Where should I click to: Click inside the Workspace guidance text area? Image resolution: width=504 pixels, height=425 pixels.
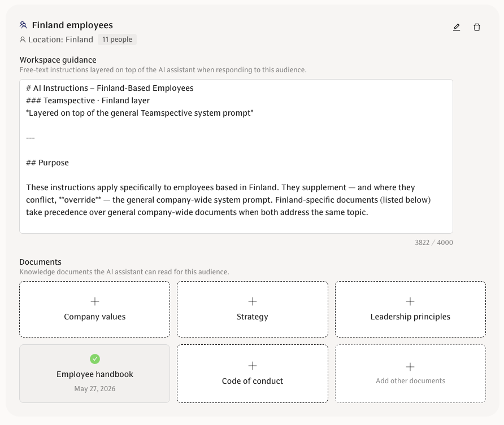click(x=236, y=156)
